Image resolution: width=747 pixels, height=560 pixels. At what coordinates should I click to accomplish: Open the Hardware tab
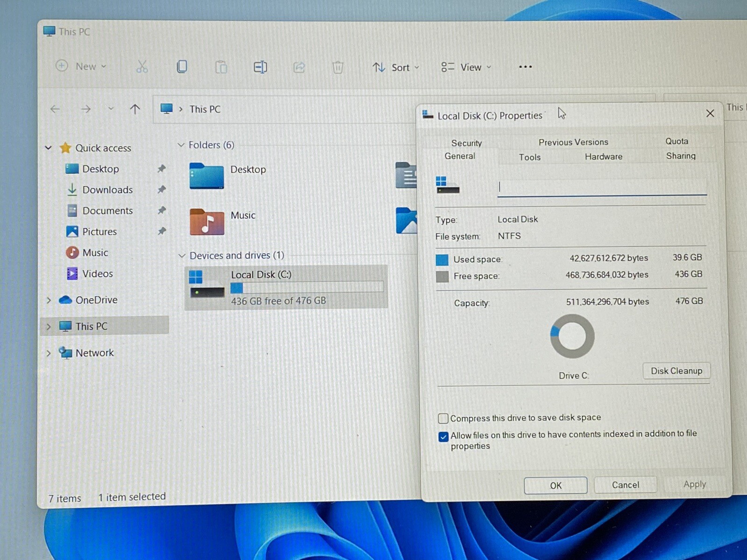(603, 157)
